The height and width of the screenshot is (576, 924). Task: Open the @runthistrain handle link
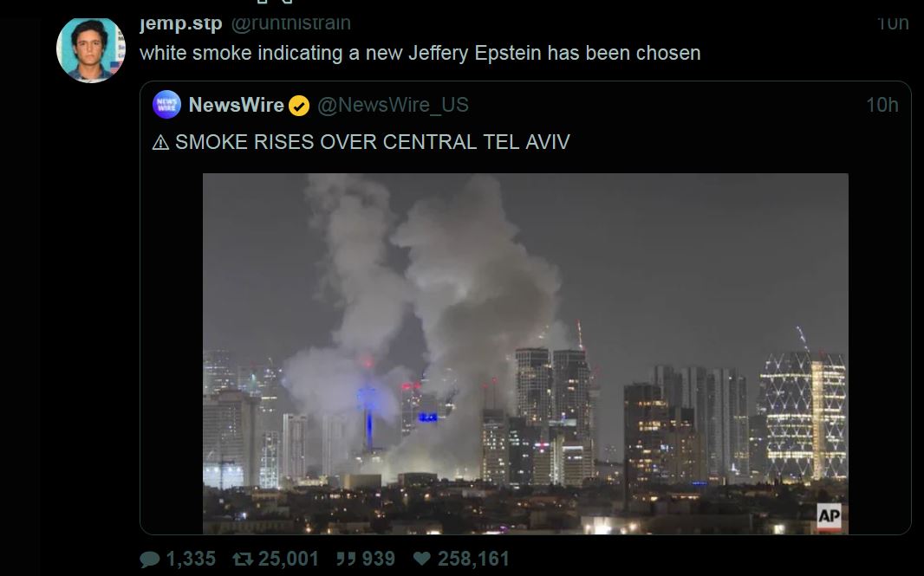pos(290,23)
